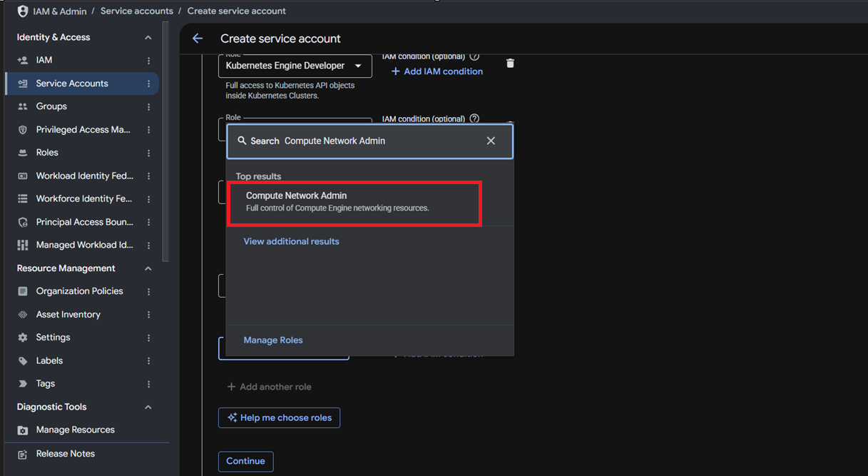Click the Privileged Access Manager icon

[23, 130]
